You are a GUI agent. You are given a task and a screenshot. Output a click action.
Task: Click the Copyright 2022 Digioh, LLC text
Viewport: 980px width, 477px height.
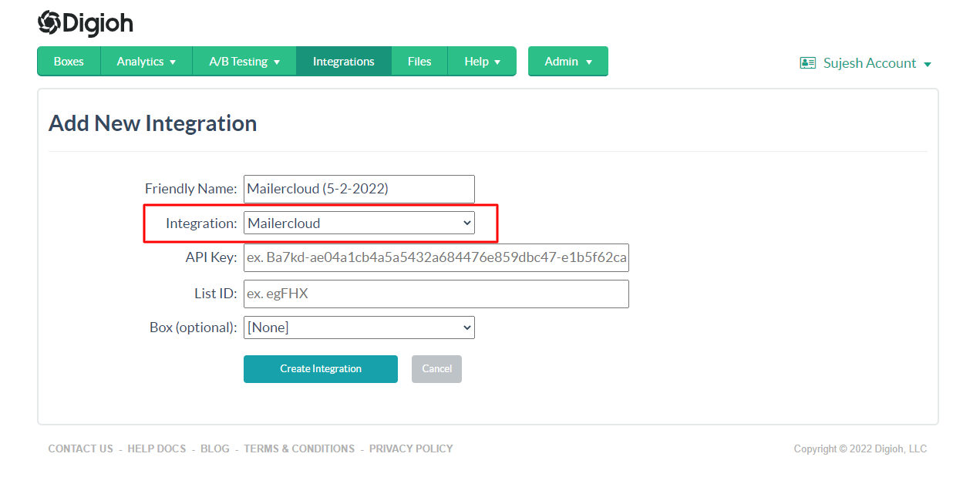(x=860, y=449)
